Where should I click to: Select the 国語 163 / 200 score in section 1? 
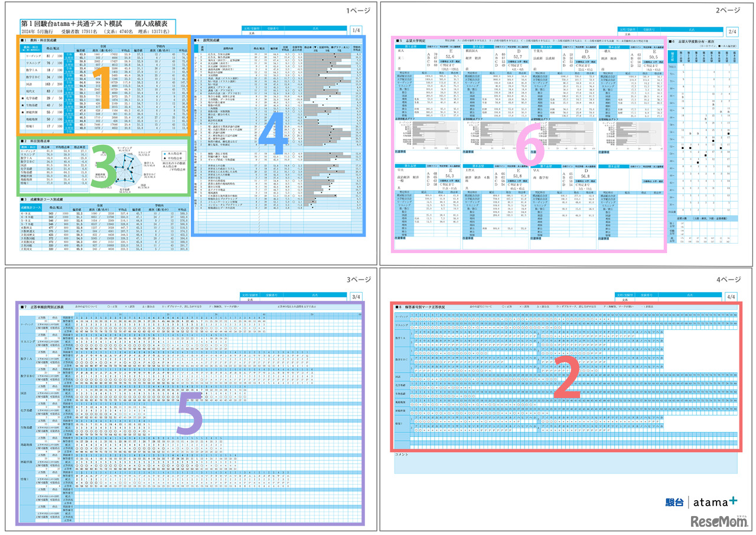pos(54,84)
